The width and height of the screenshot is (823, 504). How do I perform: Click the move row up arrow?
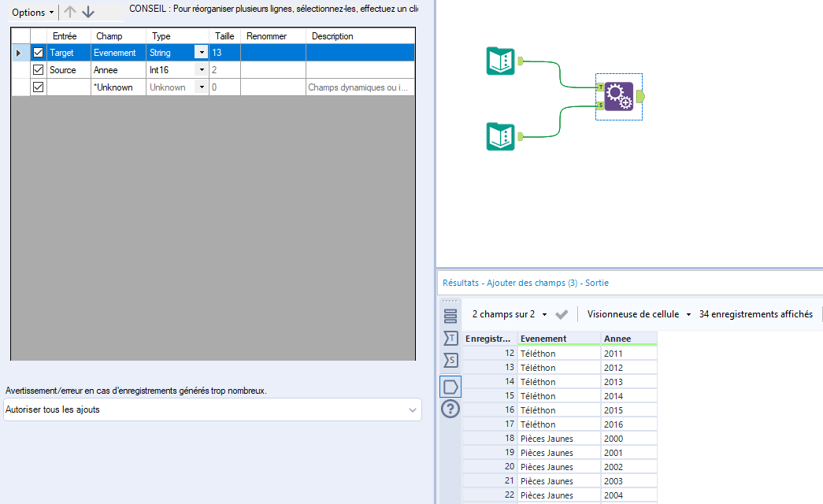point(71,12)
